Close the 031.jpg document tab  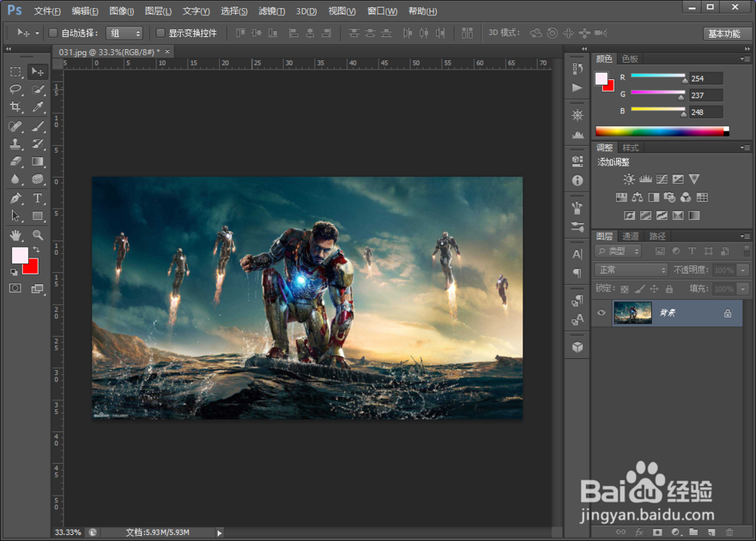click(x=167, y=51)
